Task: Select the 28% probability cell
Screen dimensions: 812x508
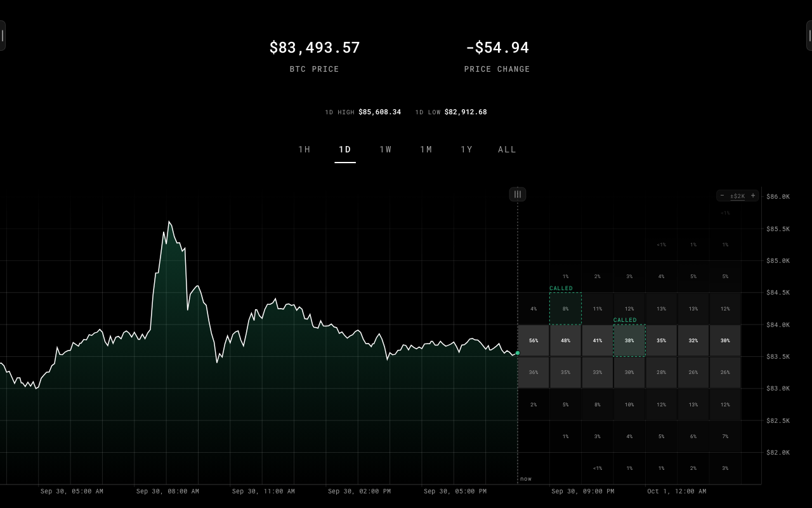Action: (662, 372)
